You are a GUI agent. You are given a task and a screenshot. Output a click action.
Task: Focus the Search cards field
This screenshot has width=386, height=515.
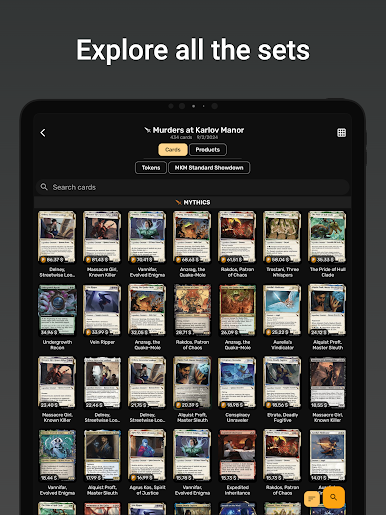tap(193, 187)
